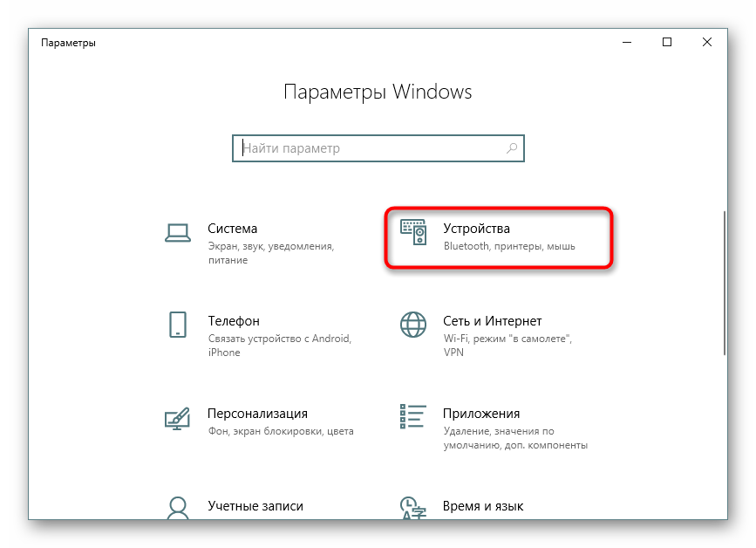Open Время и язык heading
The image size is (756, 548).
483,506
